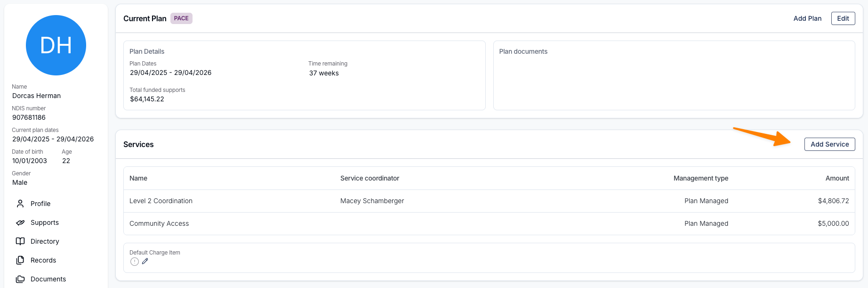Click the Default Charge Item pencil icon
868x288 pixels.
145,261
